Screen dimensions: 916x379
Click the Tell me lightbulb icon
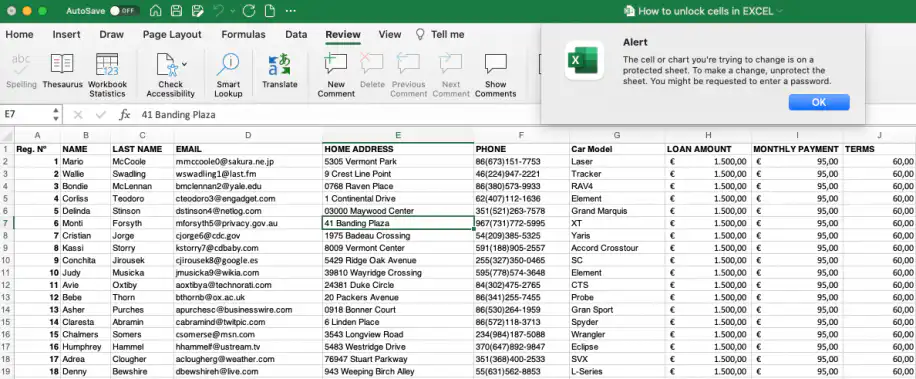tap(420, 34)
